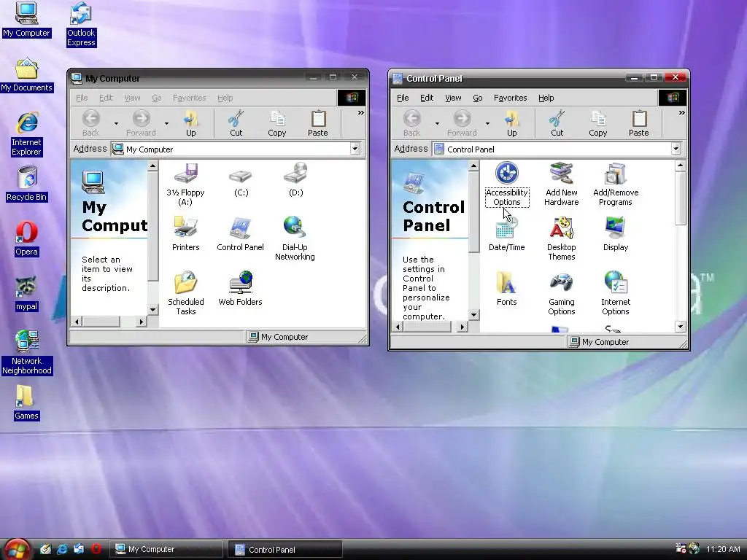Open Help menu in Control Panel
Viewport: 747px width, 560px height.
coord(546,98)
